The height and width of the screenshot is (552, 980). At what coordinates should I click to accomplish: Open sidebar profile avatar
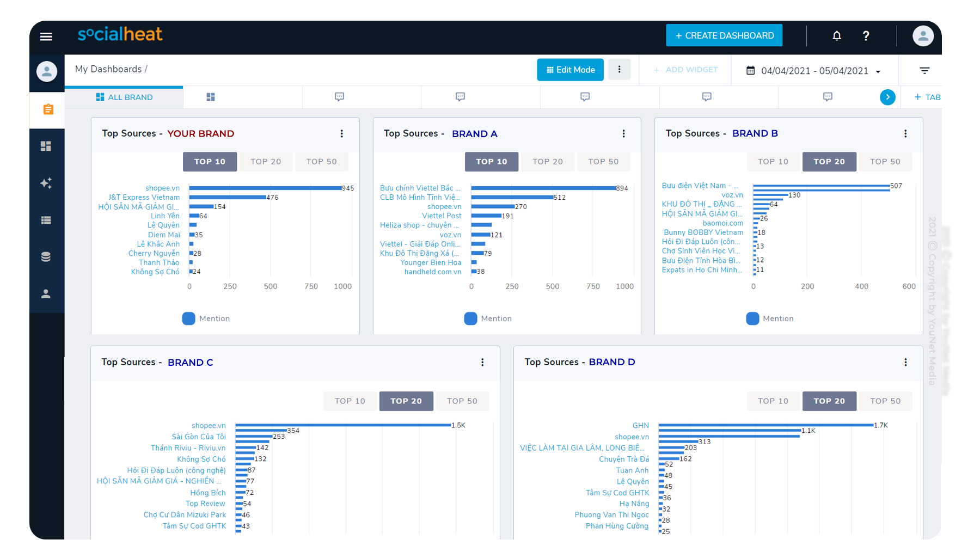(x=47, y=71)
